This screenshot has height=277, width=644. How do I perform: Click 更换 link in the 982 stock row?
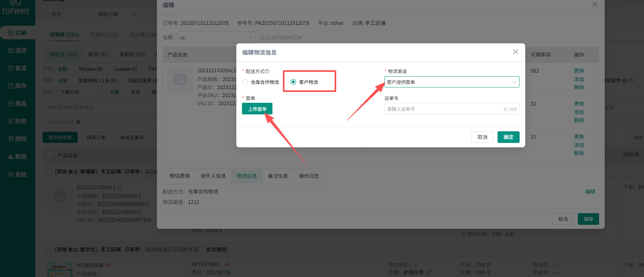579,71
